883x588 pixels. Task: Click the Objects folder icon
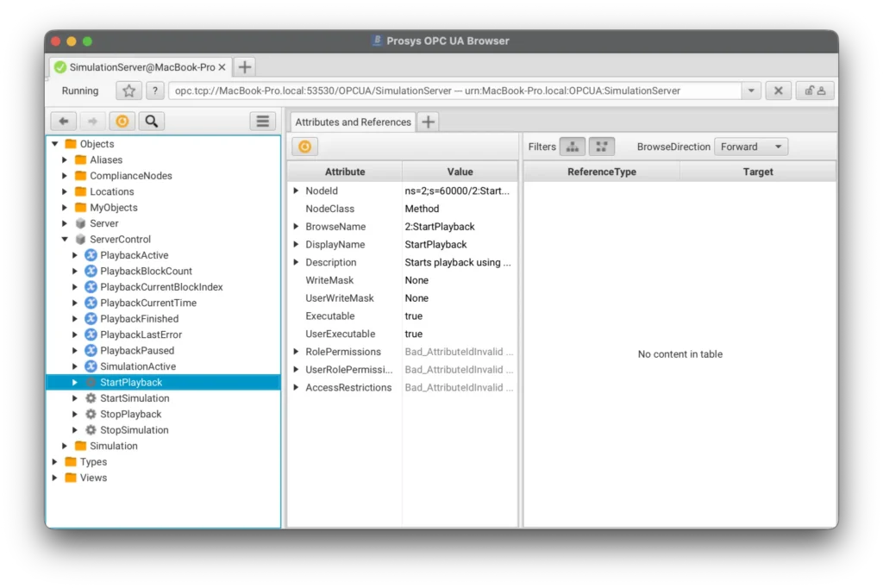click(71, 144)
